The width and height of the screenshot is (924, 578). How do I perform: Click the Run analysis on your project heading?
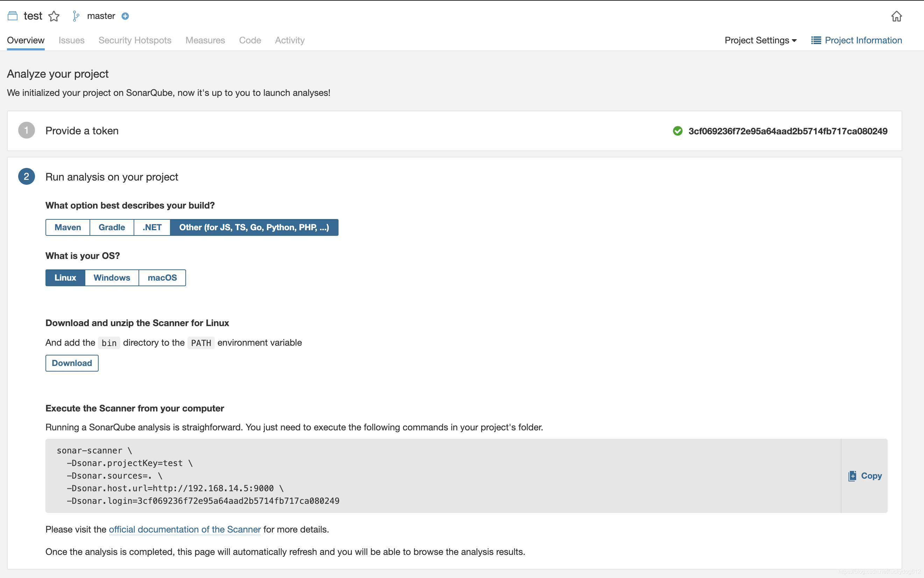tap(112, 177)
